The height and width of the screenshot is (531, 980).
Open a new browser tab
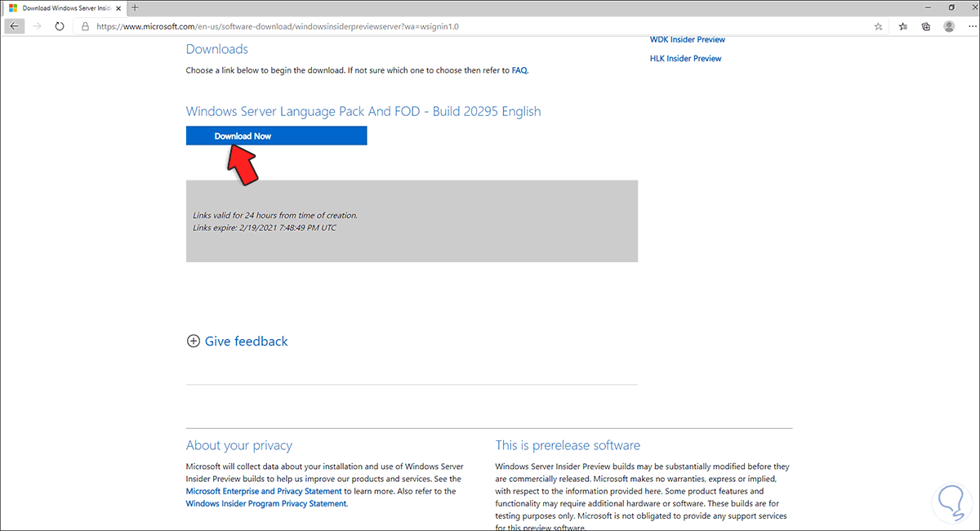point(135,7)
